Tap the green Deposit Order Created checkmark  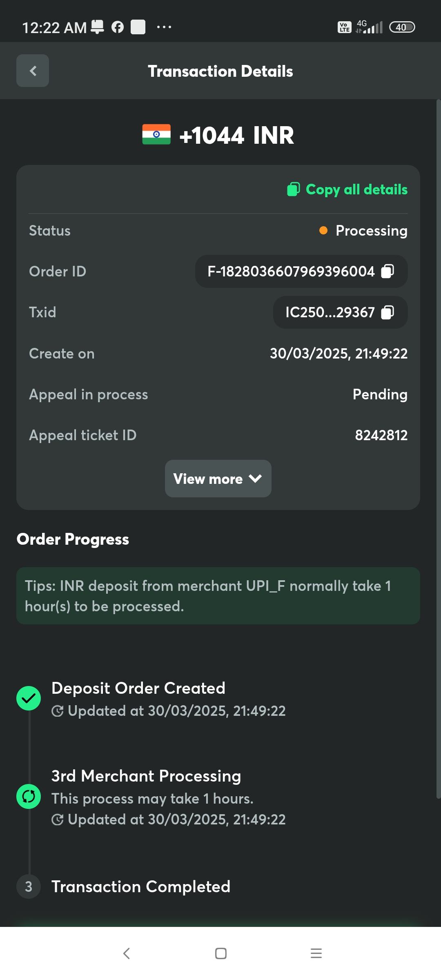point(29,698)
